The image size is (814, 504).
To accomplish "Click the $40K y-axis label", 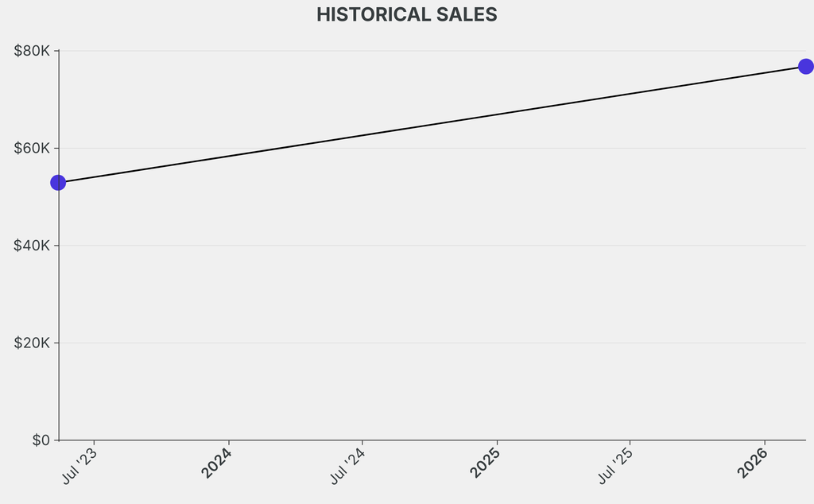I will 32,246.
